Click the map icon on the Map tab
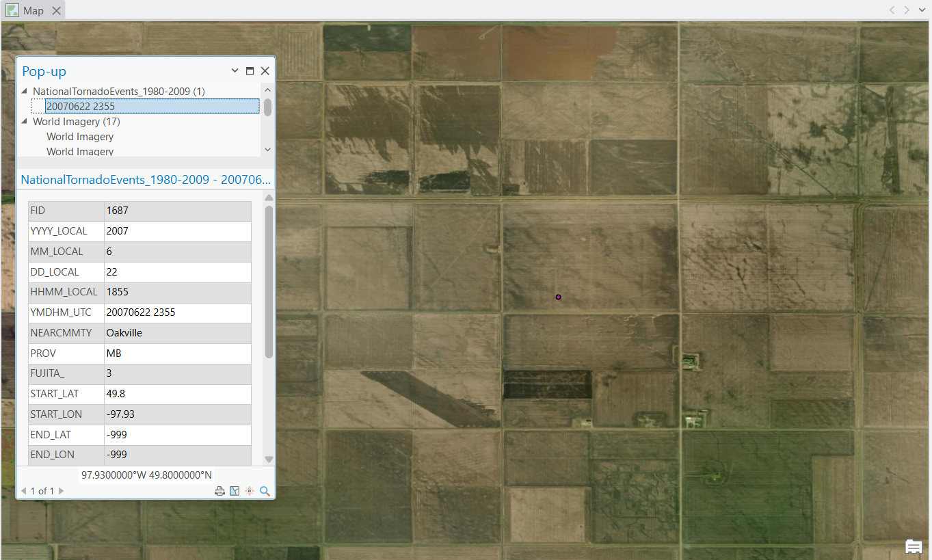Image resolution: width=932 pixels, height=560 pixels. (12, 10)
